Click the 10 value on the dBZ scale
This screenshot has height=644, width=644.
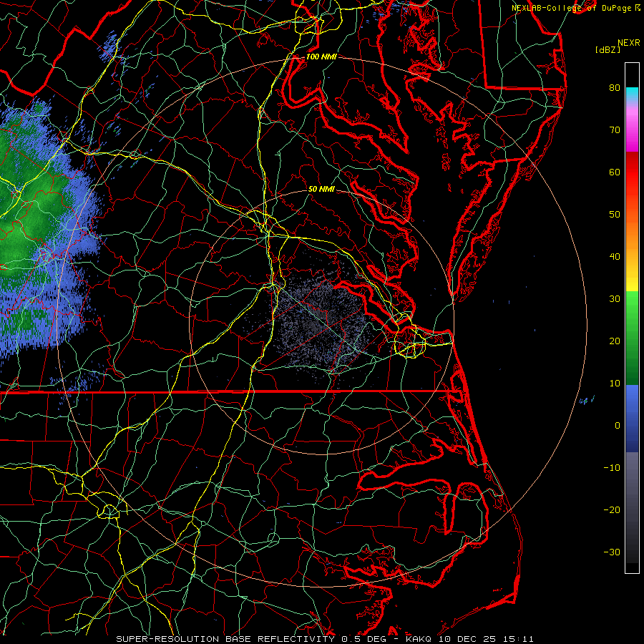[615, 384]
